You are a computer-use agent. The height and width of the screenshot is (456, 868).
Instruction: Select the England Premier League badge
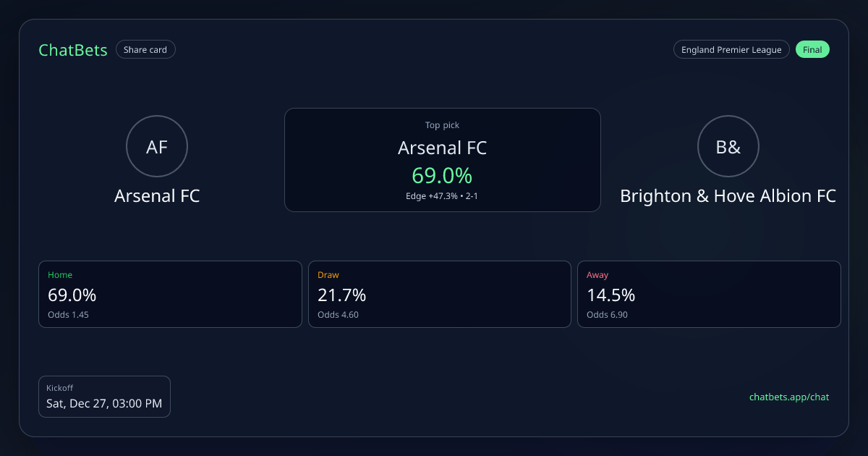tap(731, 50)
